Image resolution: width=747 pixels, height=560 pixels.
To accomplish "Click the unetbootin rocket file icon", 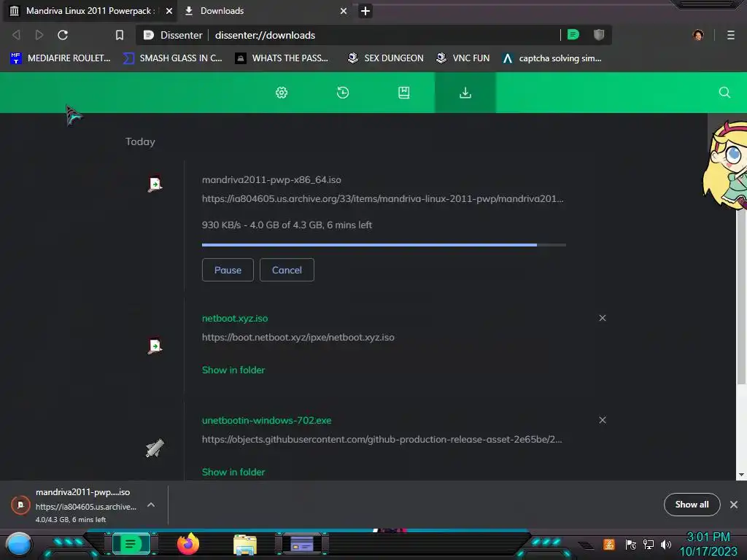I will click(155, 448).
